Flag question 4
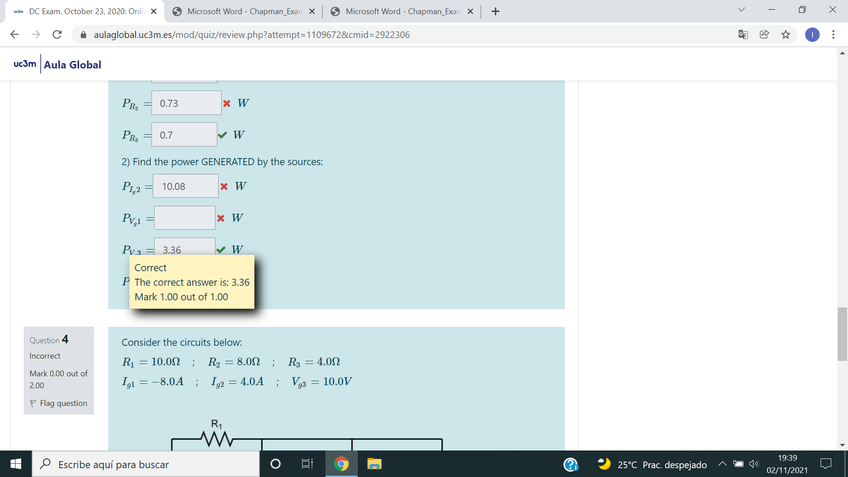The image size is (848, 477). [61, 403]
